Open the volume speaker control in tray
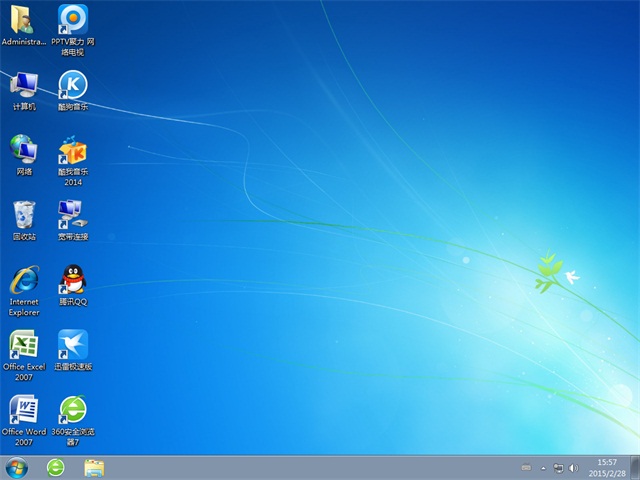The height and width of the screenshot is (480, 640). (572, 467)
